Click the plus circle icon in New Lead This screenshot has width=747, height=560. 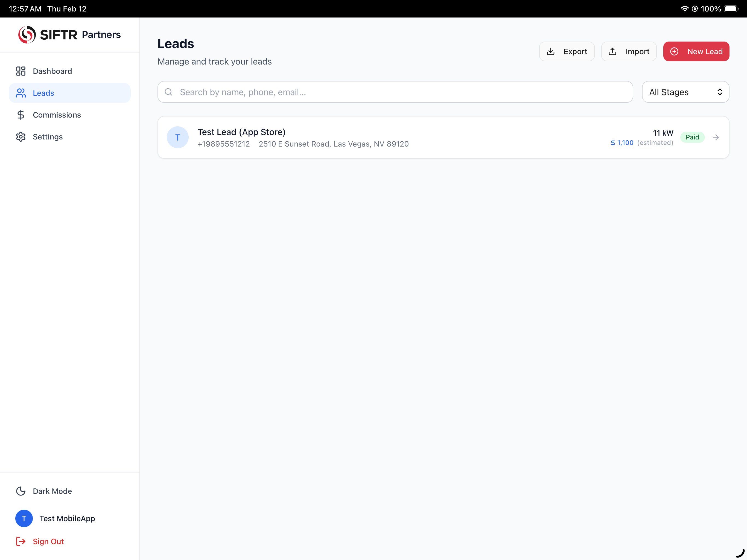pos(674,51)
